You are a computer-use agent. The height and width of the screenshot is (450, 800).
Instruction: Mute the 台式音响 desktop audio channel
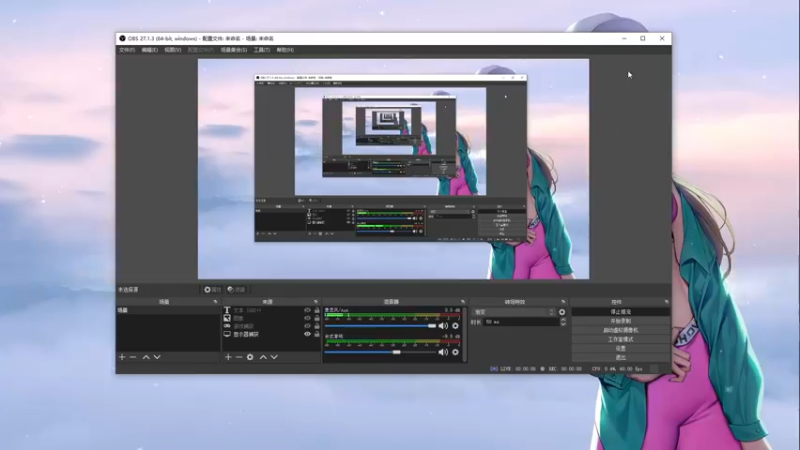click(443, 352)
